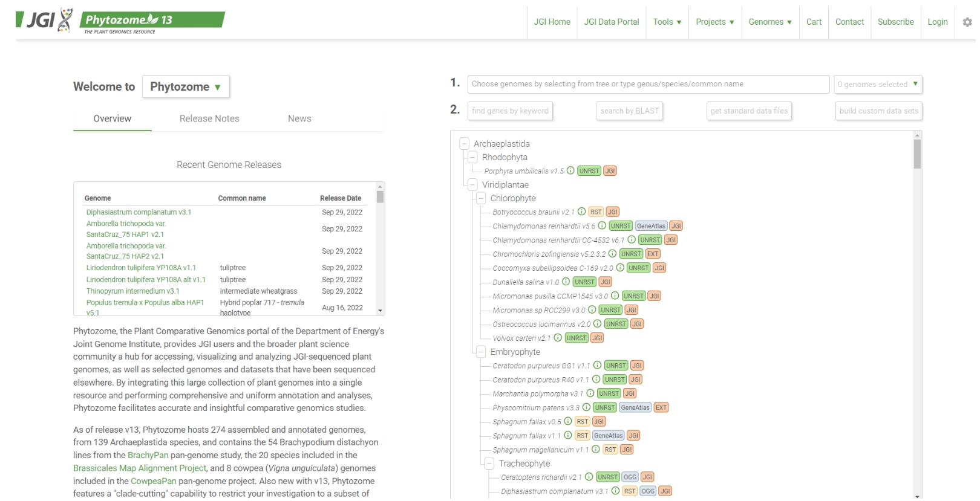This screenshot has width=980, height=501.
Task: Click GeneAtlas badge on Chlamydomonas reinhardtii v5.6
Action: pos(651,226)
